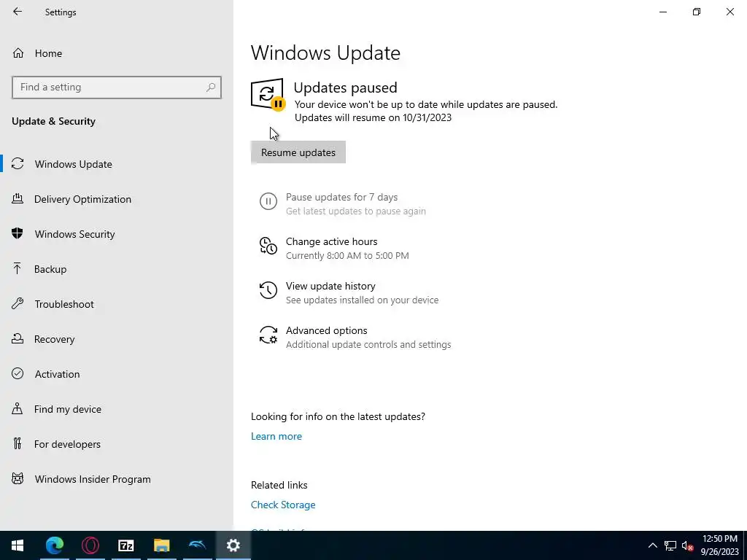Open Recovery settings label
The width and height of the screenshot is (747, 560).
[x=54, y=339]
